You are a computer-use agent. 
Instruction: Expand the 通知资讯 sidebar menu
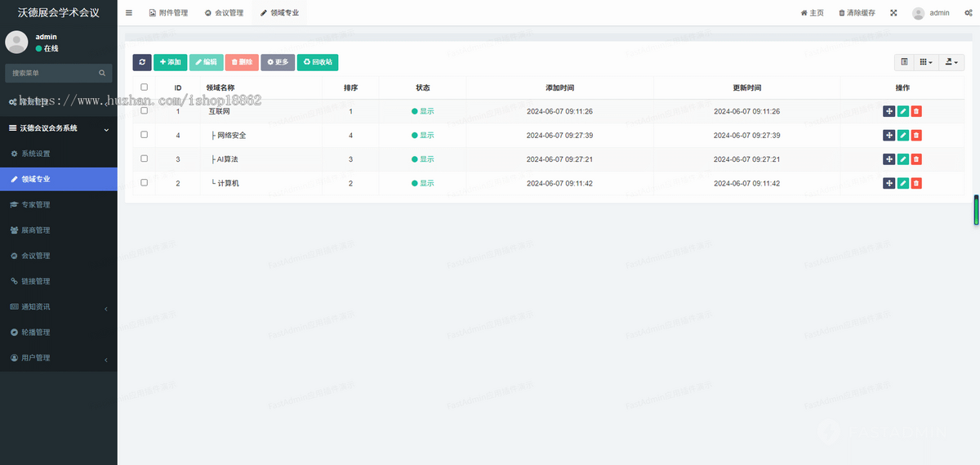point(58,307)
